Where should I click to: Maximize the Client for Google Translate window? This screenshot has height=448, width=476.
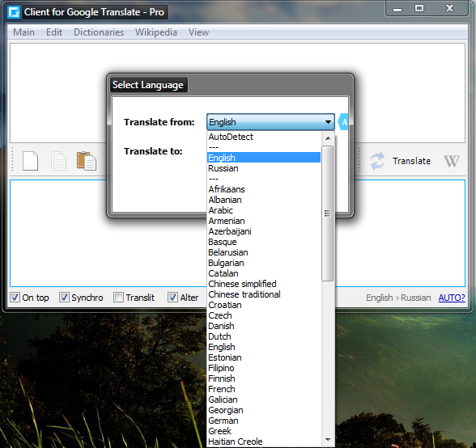[x=419, y=9]
